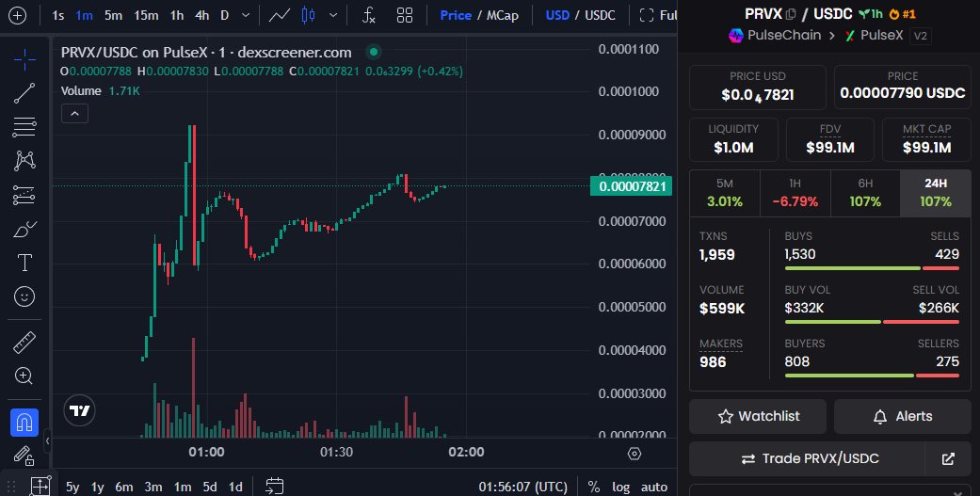Select the trend line drawing tool
The height and width of the screenshot is (496, 980).
[x=24, y=93]
